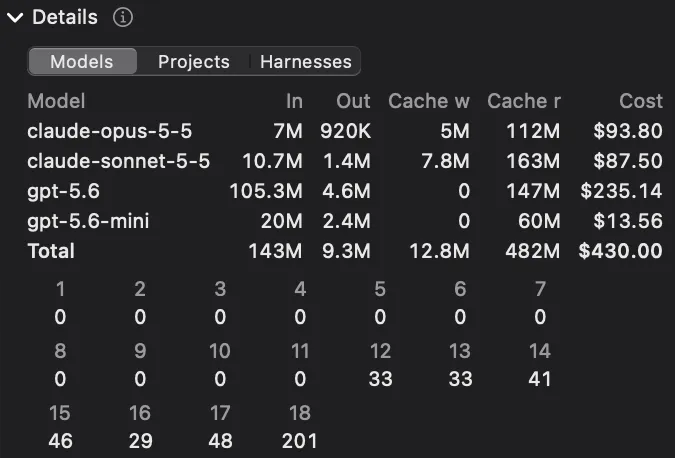Select the claude-sonnet-5-5 model row
The image size is (675, 458).
click(x=345, y=161)
